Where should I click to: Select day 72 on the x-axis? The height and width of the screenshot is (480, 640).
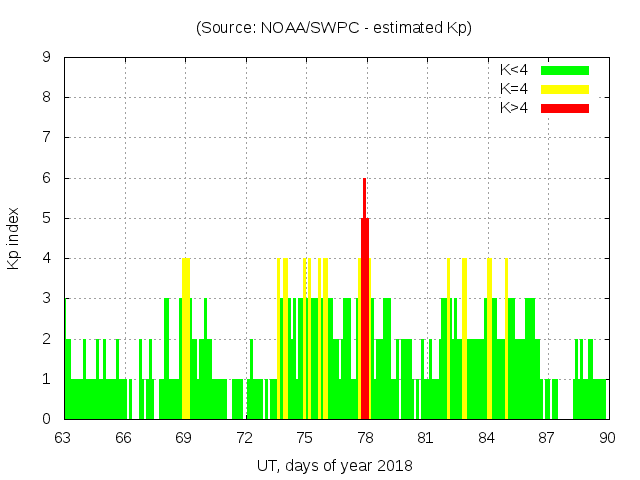point(244,437)
